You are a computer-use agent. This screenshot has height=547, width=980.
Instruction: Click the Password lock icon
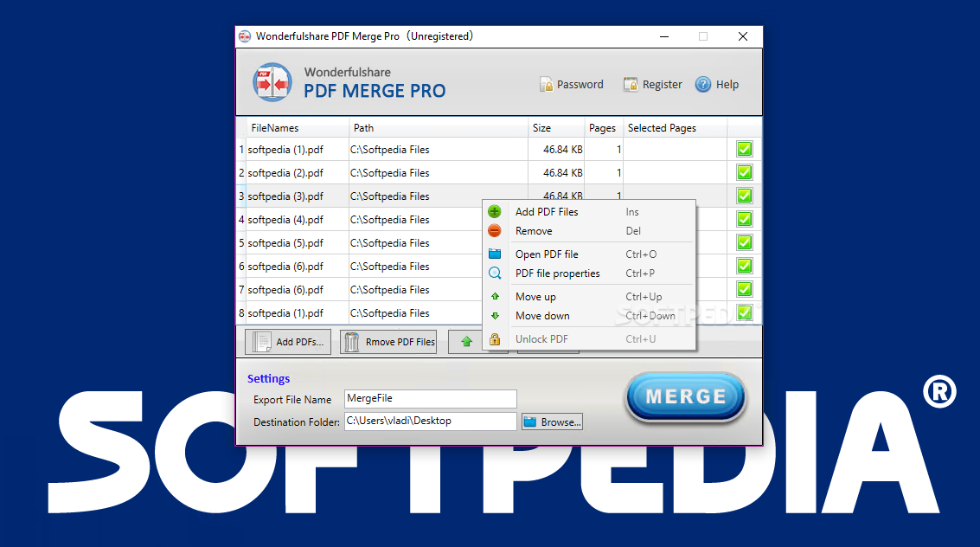point(547,85)
